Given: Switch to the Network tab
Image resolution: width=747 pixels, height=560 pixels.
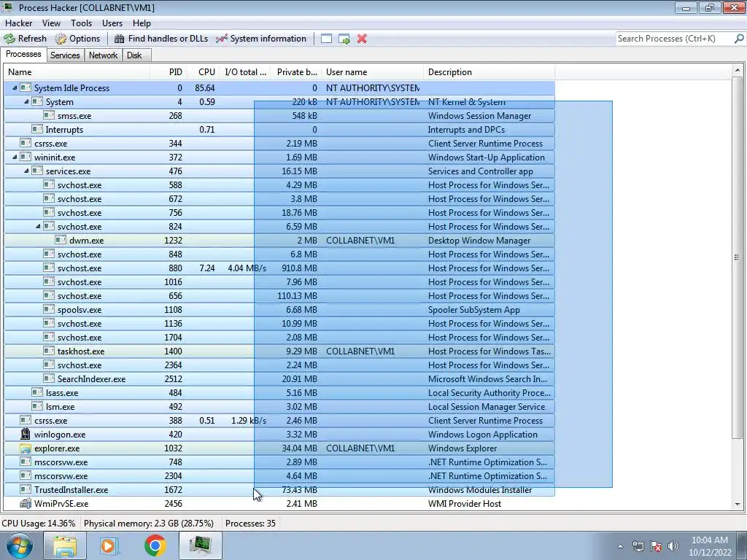Looking at the screenshot, I should click(103, 55).
